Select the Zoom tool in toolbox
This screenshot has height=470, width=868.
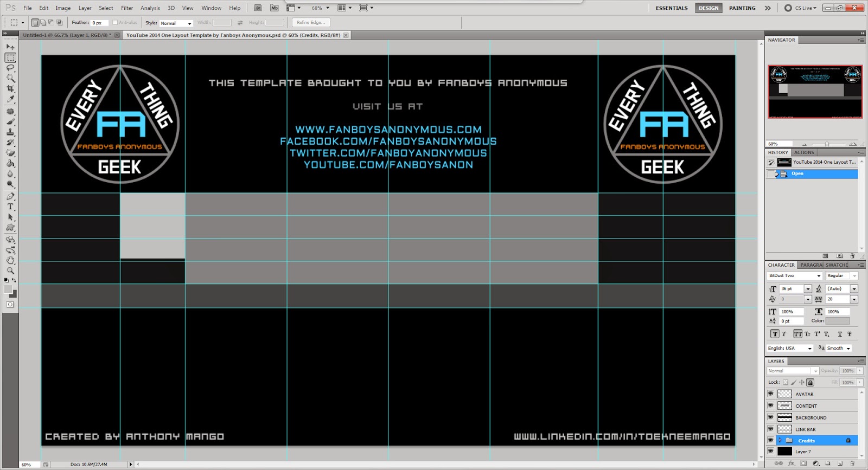(x=10, y=271)
